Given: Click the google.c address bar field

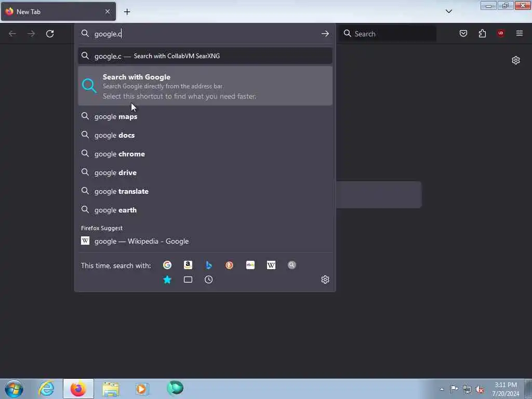Looking at the screenshot, I should click(x=205, y=34).
